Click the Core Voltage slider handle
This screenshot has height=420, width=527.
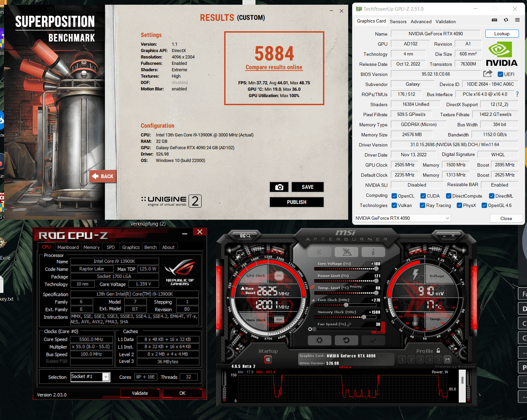(x=376, y=268)
